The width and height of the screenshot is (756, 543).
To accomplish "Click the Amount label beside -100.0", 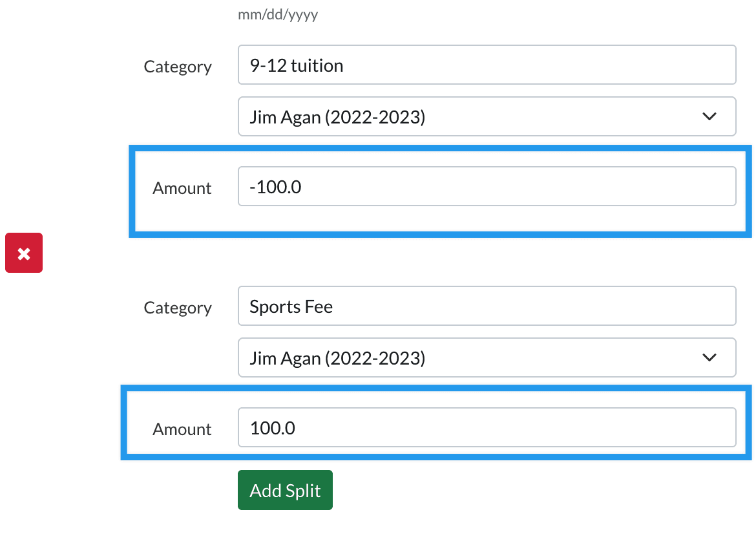I will pyautogui.click(x=182, y=188).
